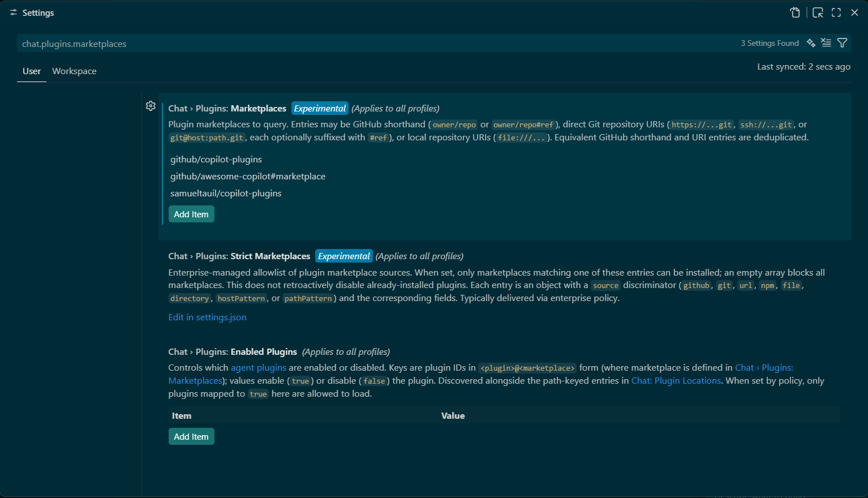The width and height of the screenshot is (868, 498).
Task: Open gear menu for Marketplaces setting
Action: tap(151, 106)
